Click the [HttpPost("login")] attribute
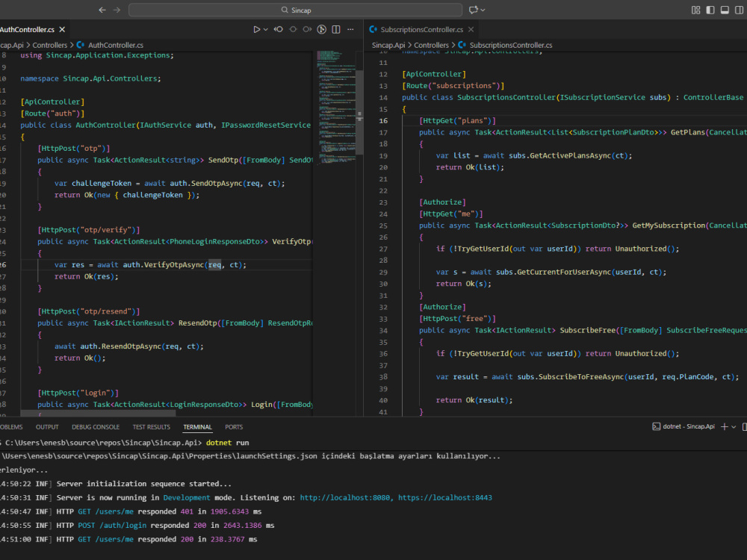747x560 pixels. click(x=78, y=393)
